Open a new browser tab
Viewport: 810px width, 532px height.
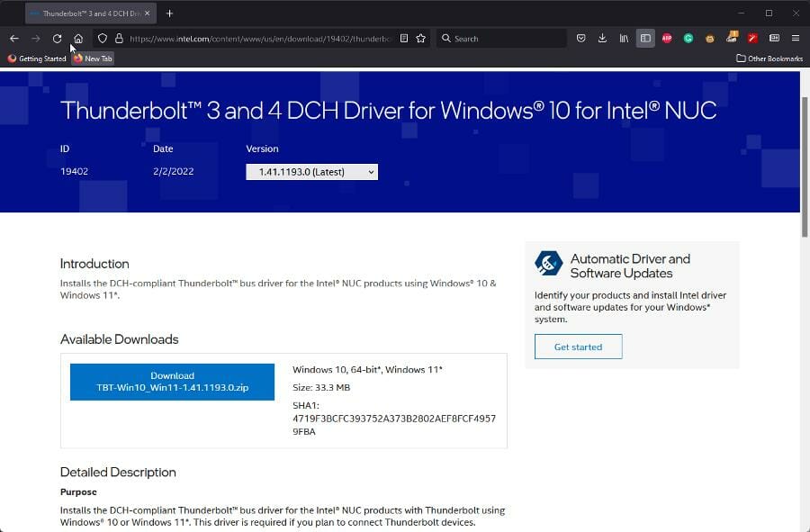[169, 14]
